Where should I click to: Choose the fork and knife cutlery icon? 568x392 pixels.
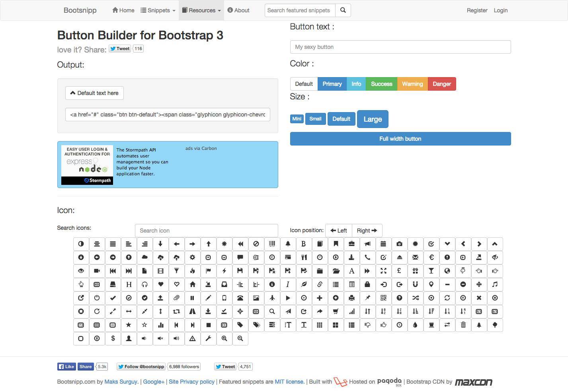pos(304,257)
